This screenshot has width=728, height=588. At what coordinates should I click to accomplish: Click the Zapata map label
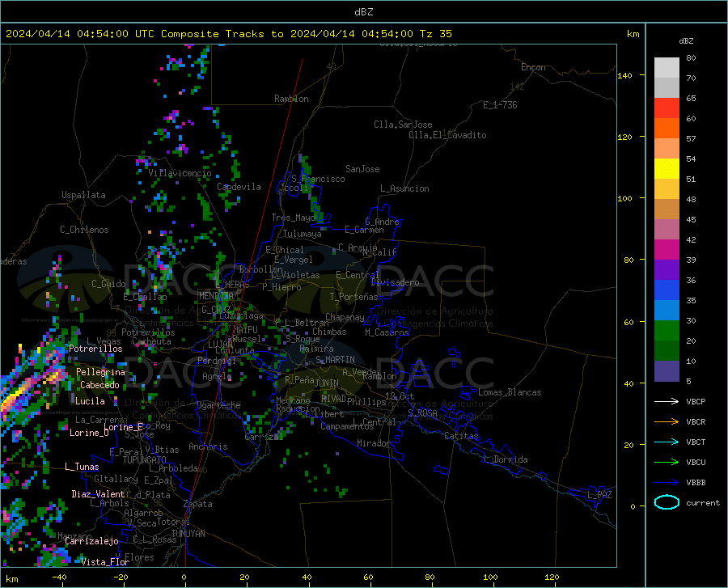click(x=198, y=504)
